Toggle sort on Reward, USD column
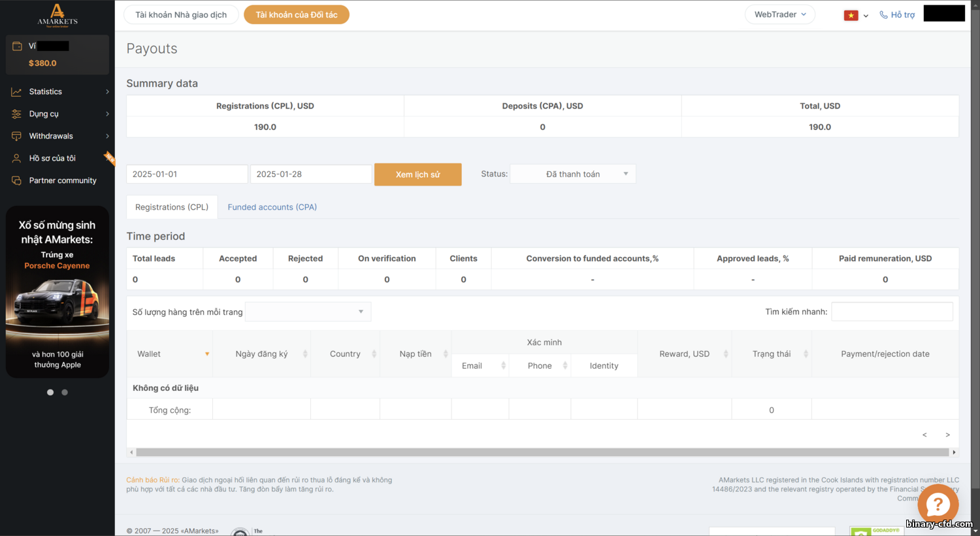Image resolution: width=980 pixels, height=536 pixels. [x=725, y=354]
